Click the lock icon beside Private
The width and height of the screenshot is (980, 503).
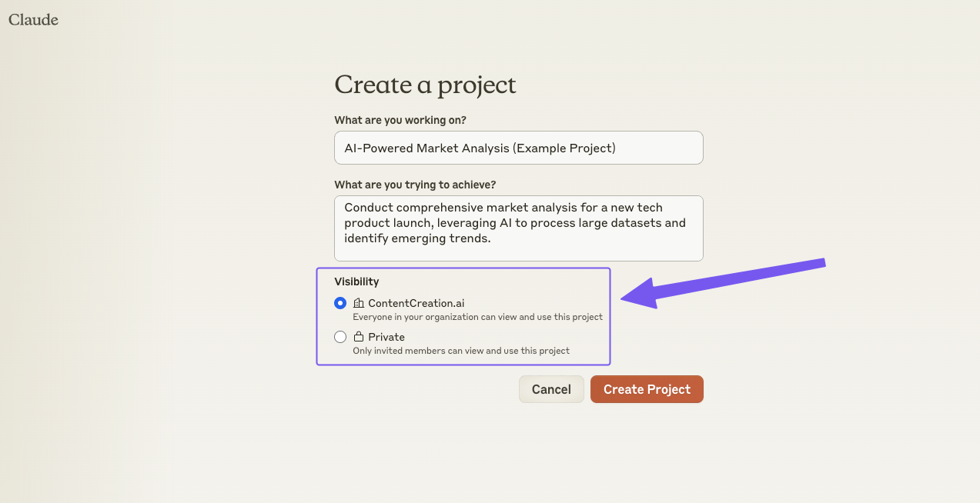pos(359,337)
